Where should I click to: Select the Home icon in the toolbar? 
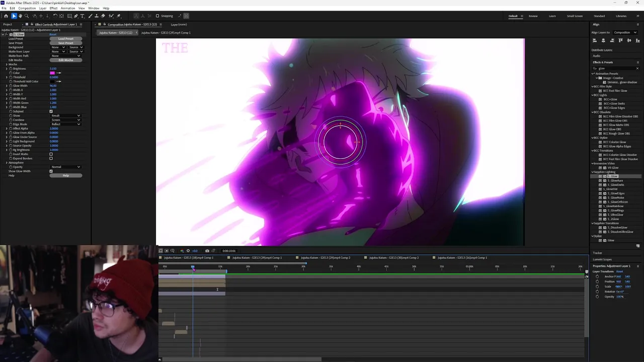(6, 16)
